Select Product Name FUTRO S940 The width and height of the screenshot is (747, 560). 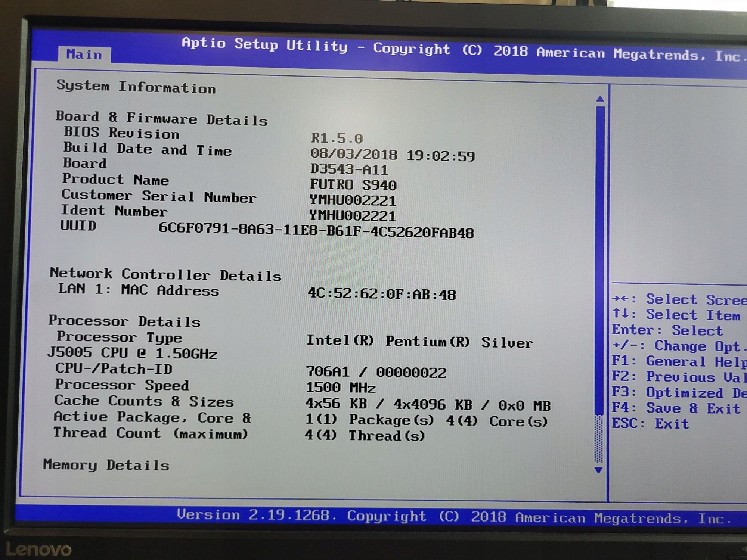point(353,185)
